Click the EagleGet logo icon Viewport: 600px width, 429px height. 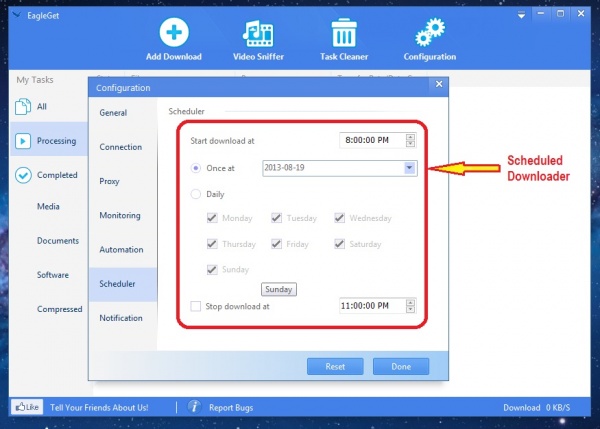(x=16, y=15)
